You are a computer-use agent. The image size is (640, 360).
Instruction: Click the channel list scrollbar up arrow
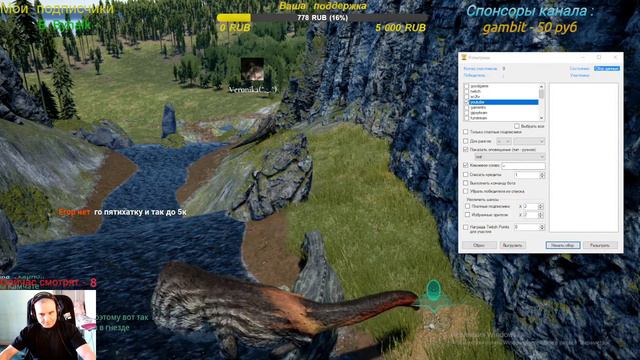(x=542, y=87)
